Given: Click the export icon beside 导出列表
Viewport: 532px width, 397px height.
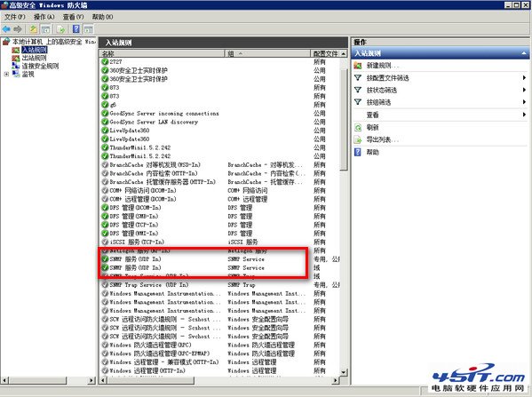Looking at the screenshot, I should click(x=358, y=139).
